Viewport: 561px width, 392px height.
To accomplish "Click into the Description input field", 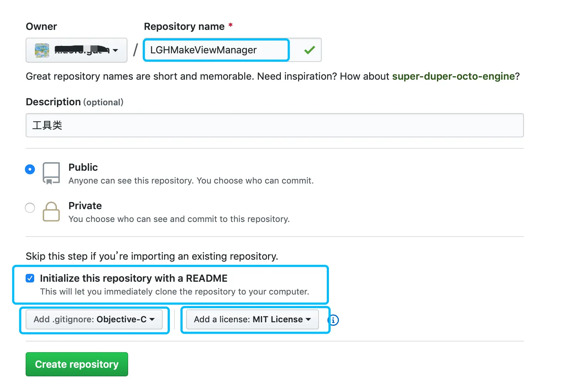I will 274,125.
